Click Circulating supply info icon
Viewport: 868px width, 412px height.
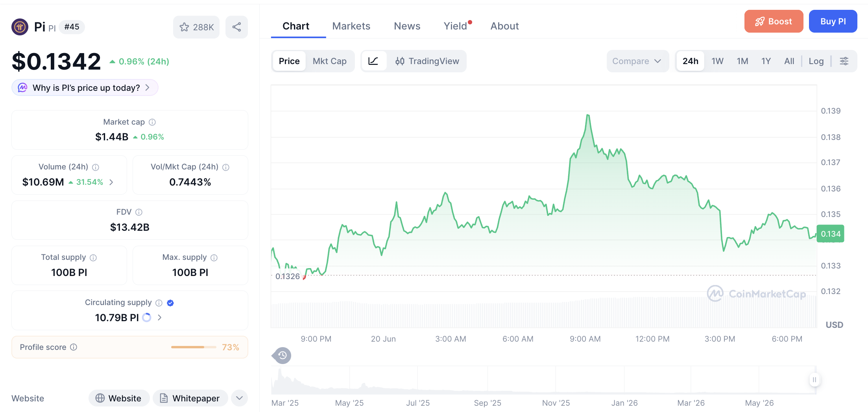tap(159, 303)
